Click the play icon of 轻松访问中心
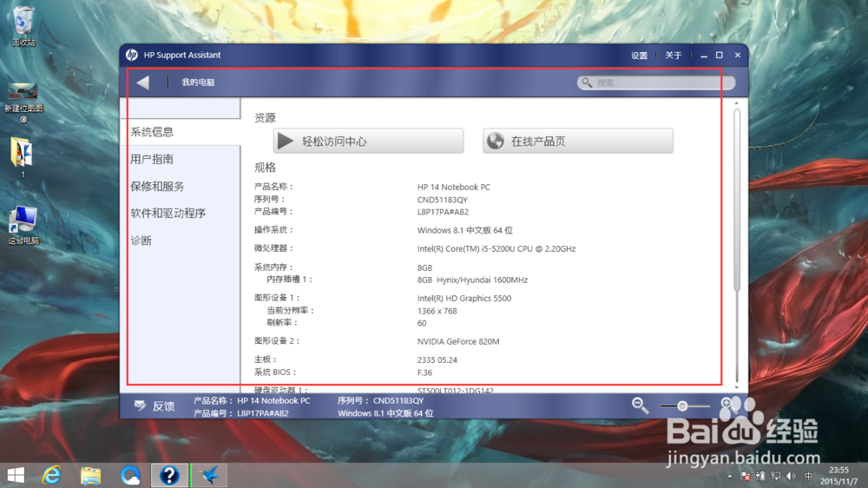Image resolution: width=868 pixels, height=488 pixels. pos(285,141)
